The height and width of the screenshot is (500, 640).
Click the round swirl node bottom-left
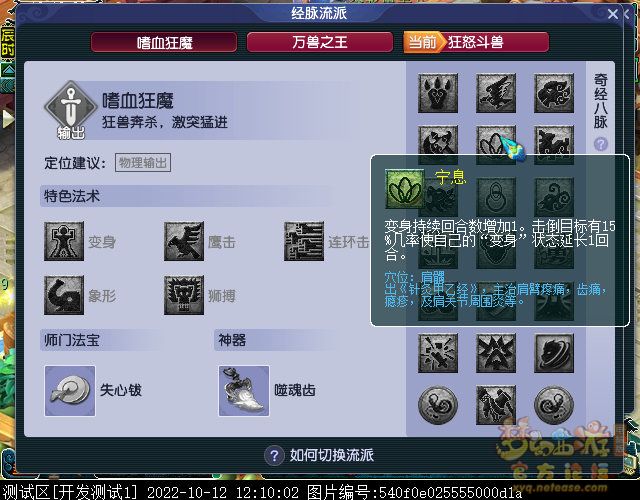point(438,405)
